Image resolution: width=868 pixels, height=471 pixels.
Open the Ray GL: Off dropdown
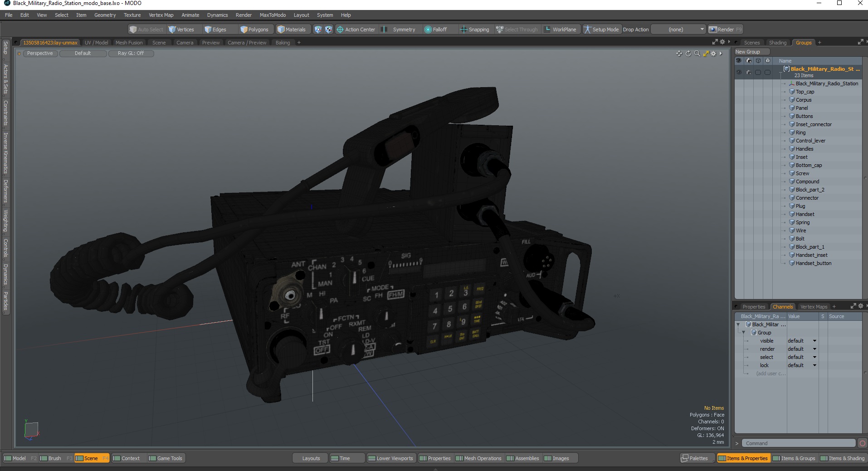[131, 54]
